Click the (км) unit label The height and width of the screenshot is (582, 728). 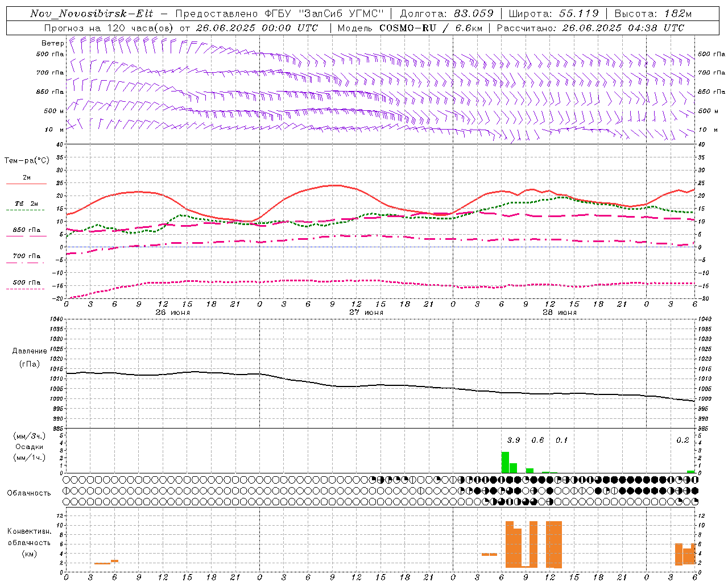click(x=30, y=553)
